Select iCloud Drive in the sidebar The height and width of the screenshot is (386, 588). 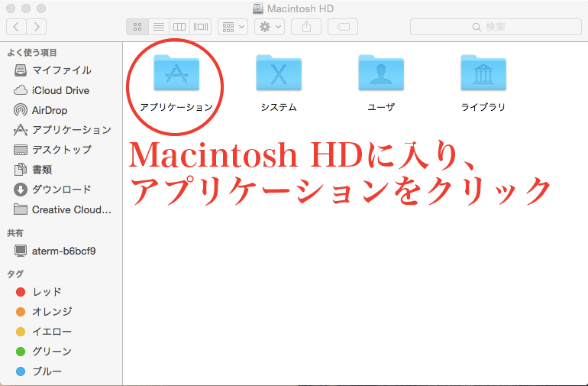[61, 90]
